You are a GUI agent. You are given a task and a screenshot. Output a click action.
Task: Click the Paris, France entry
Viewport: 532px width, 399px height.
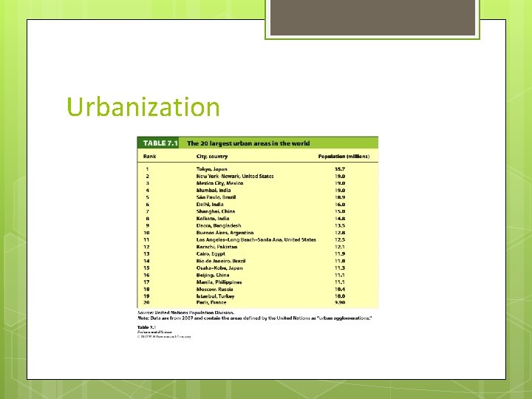point(211,302)
